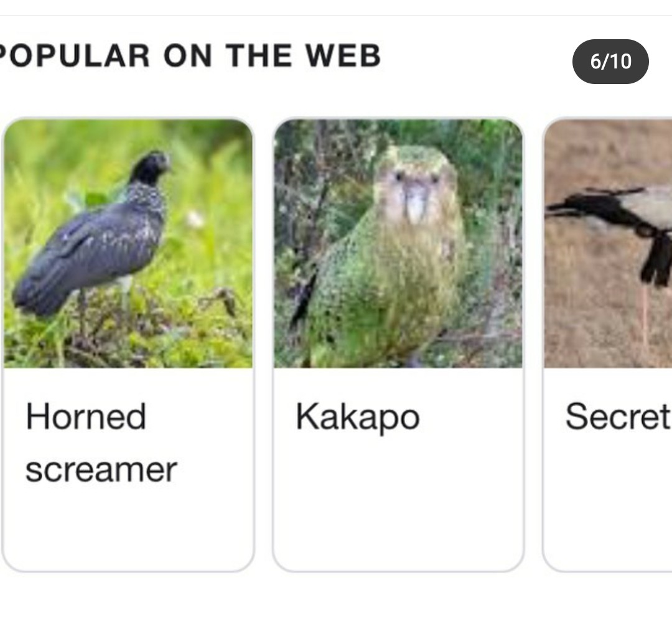Tap the dark bird's head in first photo
Image resolution: width=672 pixels, height=621 pixels.
point(151,166)
